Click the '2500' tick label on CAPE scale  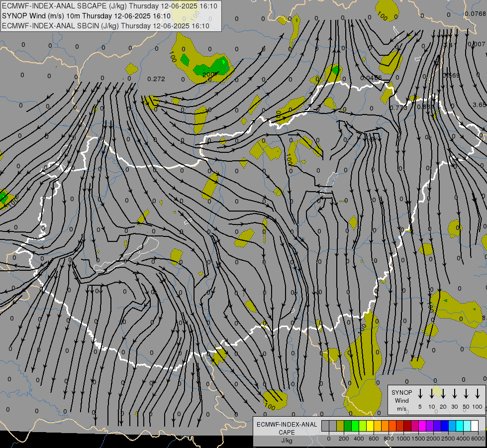tap(448, 439)
